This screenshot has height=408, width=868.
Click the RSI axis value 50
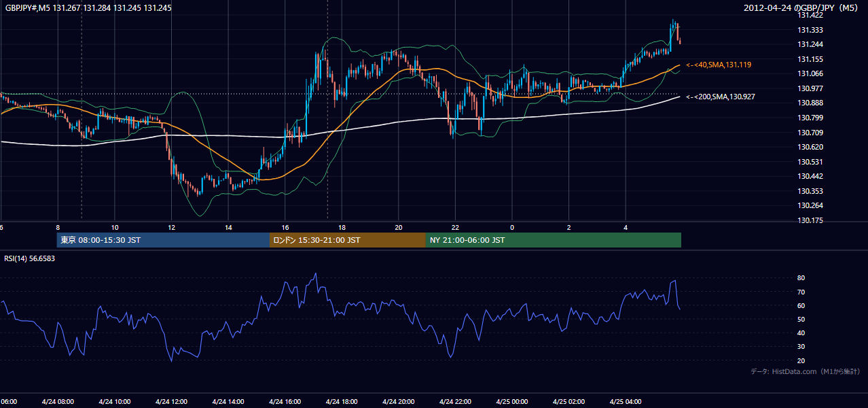[x=801, y=319]
